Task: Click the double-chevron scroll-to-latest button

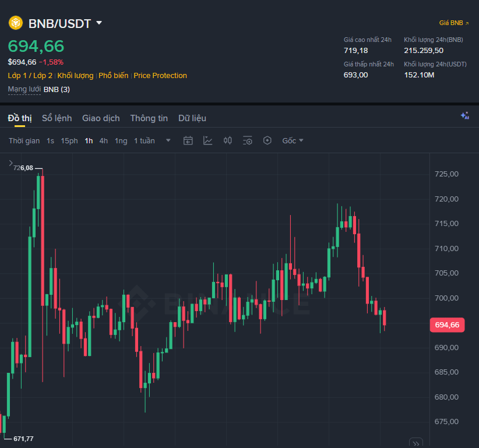Action: (x=415, y=443)
